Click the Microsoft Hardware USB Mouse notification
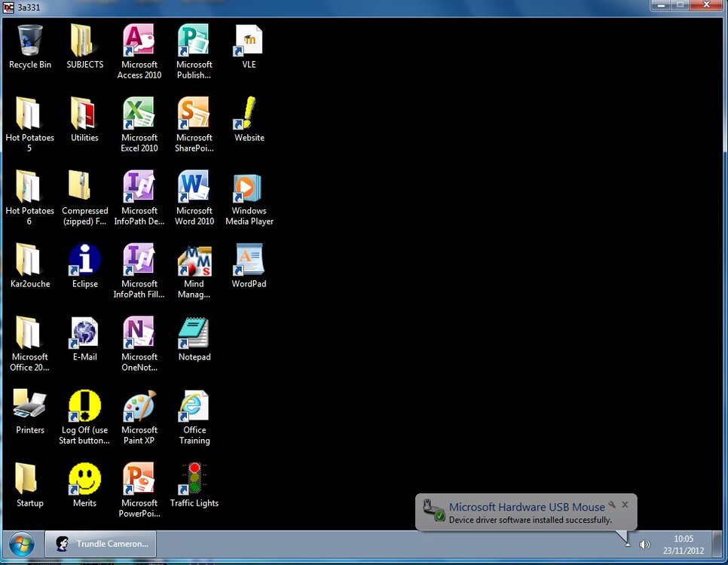 (526, 512)
